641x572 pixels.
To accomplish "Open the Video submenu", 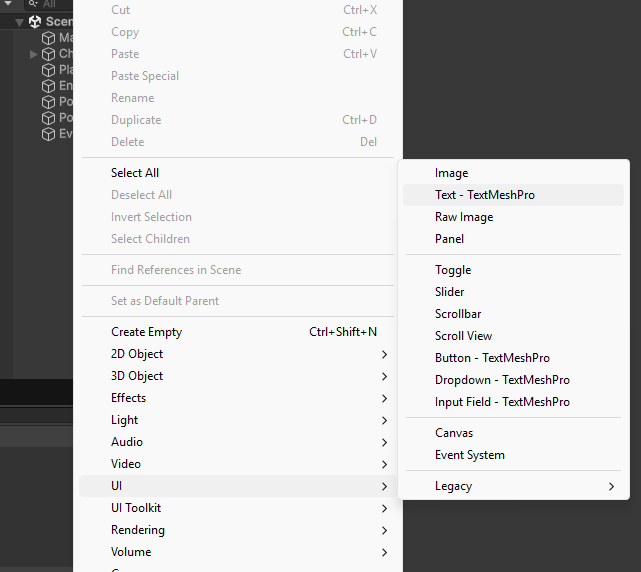I will (x=238, y=464).
